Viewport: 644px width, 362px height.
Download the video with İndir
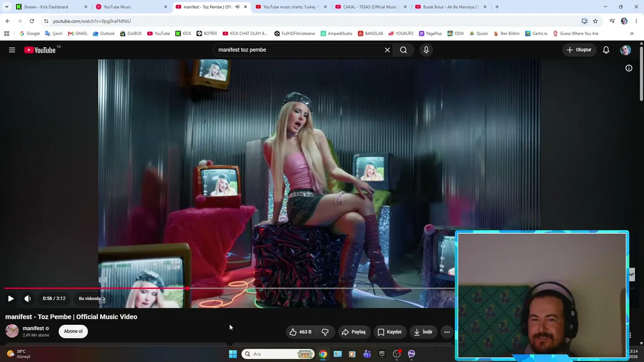(423, 332)
